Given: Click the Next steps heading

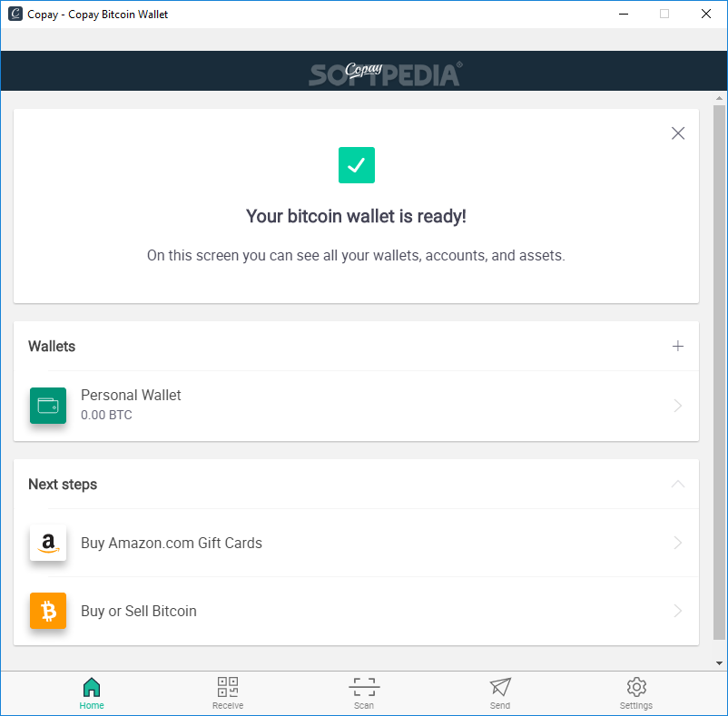Looking at the screenshot, I should (x=63, y=484).
